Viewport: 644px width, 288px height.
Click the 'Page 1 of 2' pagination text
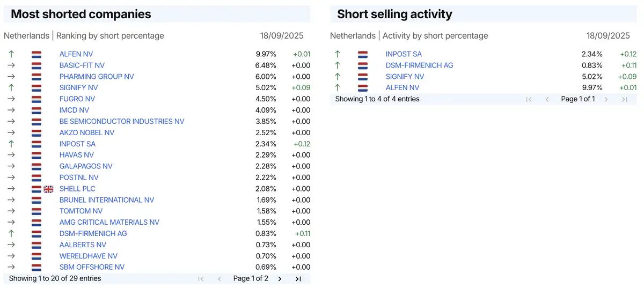pyautogui.click(x=251, y=279)
